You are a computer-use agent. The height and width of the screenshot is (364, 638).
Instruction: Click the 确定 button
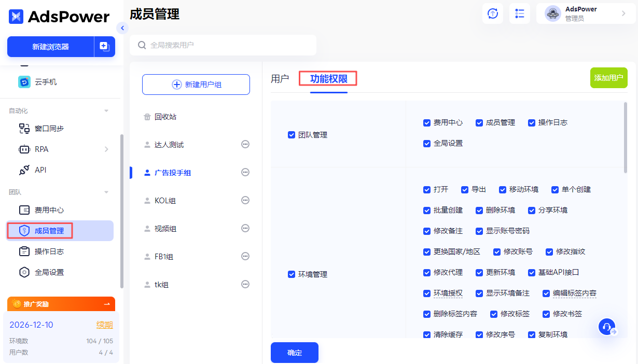point(294,353)
